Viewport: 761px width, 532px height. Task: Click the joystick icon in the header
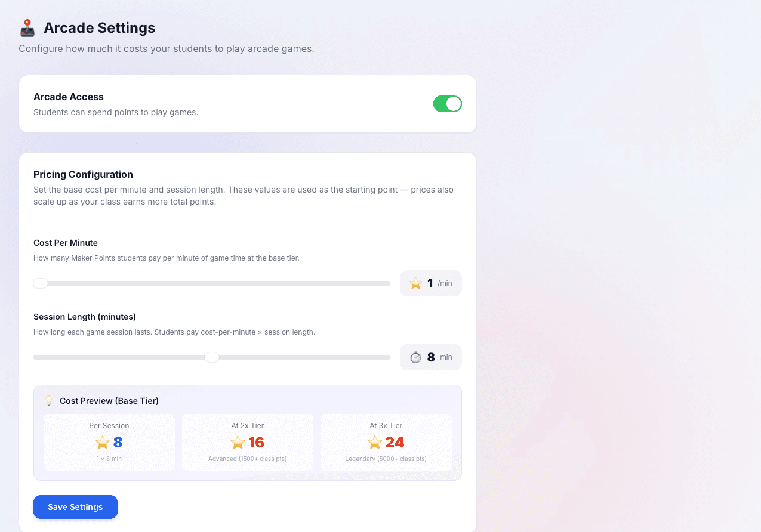tap(27, 27)
